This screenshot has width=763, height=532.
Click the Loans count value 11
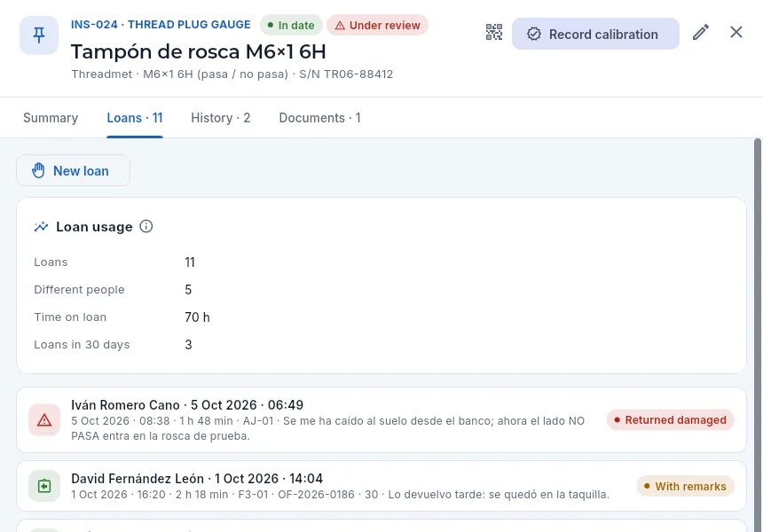point(190,262)
